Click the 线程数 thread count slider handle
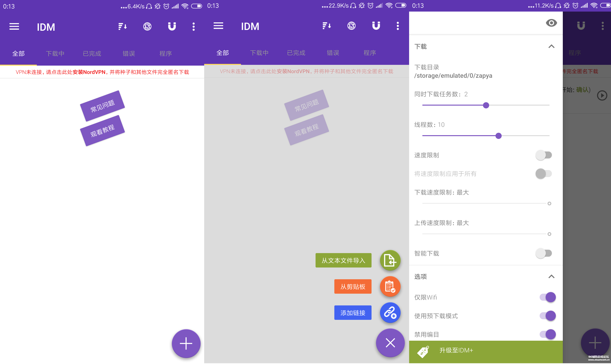Screen dimensions: 611x364 [x=498, y=136]
